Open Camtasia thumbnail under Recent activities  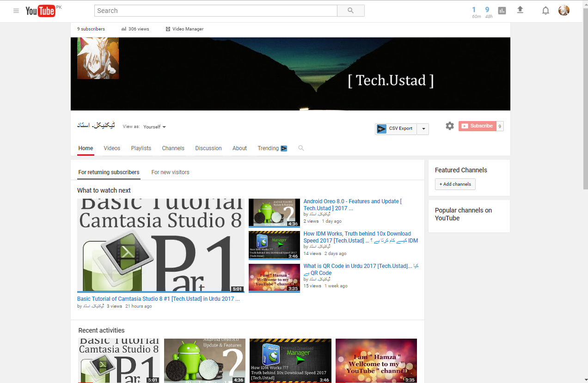point(119,361)
